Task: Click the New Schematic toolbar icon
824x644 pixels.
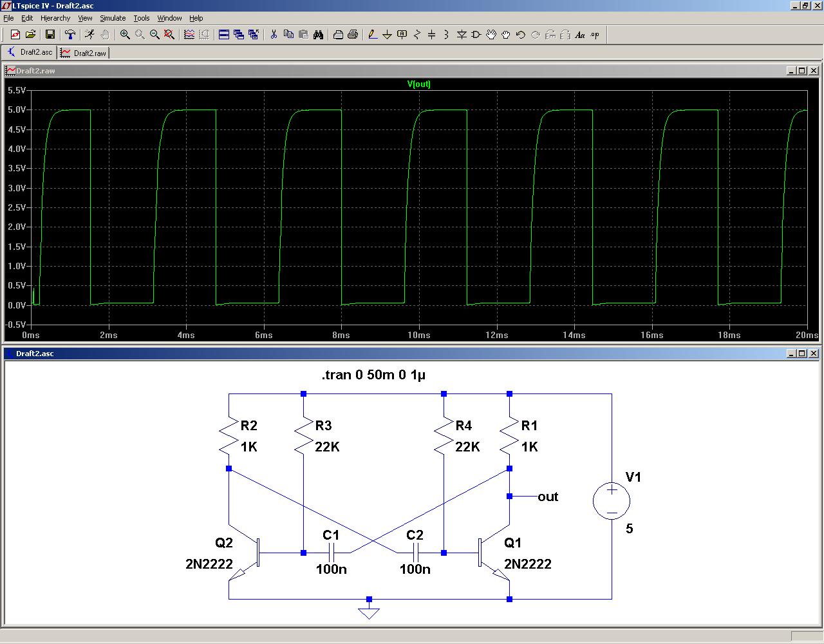Action: 15,35
